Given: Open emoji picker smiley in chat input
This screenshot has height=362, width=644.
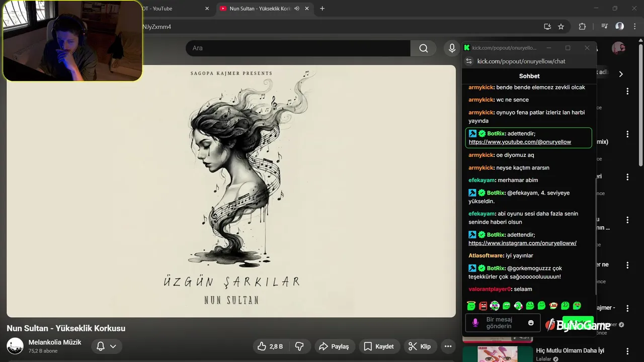Looking at the screenshot, I should pyautogui.click(x=531, y=323).
